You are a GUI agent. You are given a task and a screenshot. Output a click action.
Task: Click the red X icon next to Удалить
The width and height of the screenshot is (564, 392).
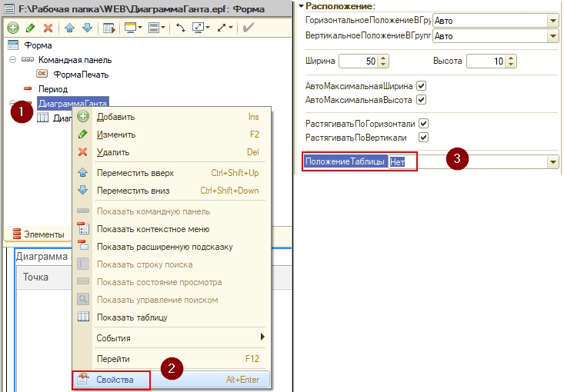pos(83,152)
